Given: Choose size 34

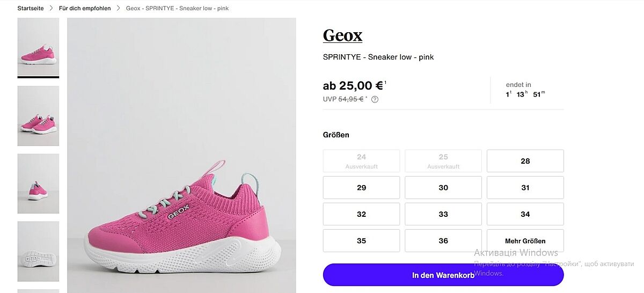Looking at the screenshot, I should (x=525, y=214).
